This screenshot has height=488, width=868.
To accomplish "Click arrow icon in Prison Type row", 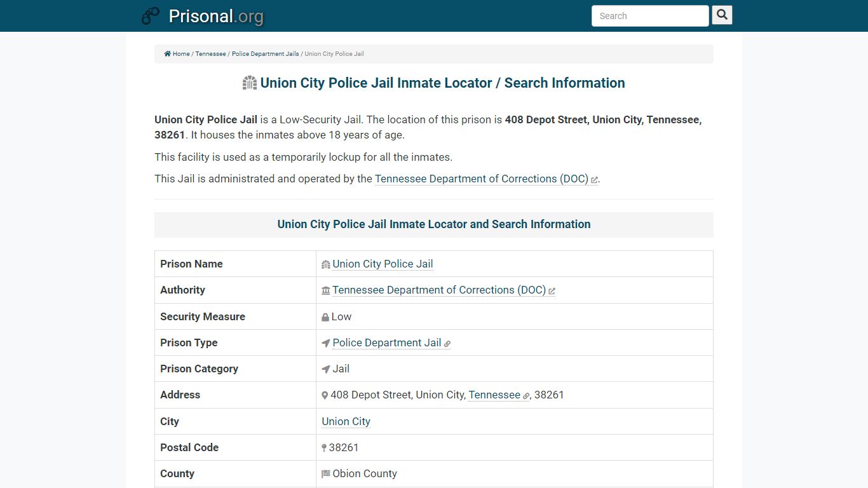I will 326,343.
